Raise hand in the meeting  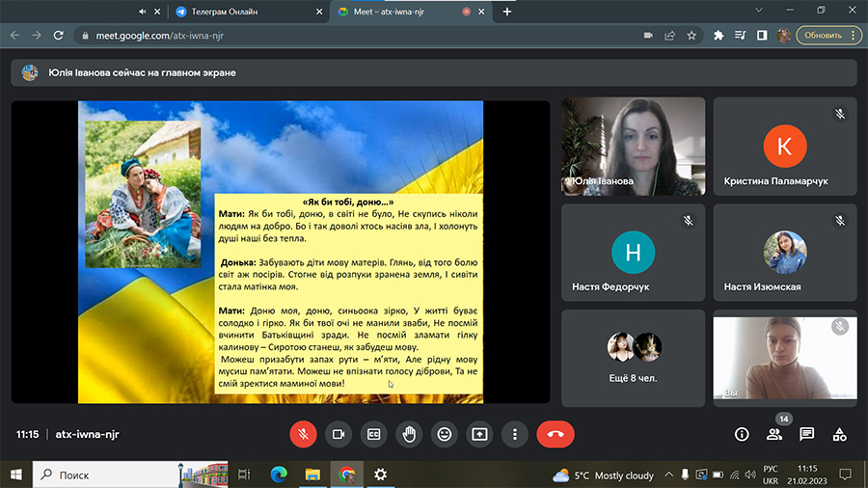point(409,434)
